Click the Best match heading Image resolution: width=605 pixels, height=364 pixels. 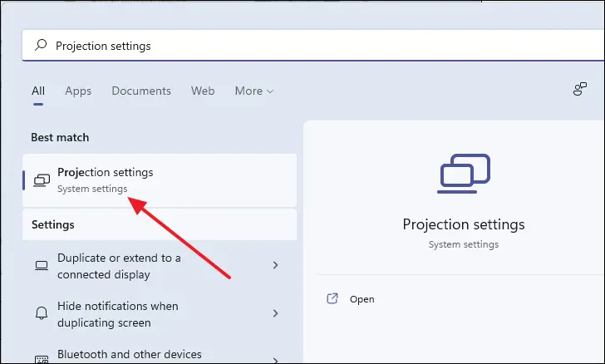[60, 137]
